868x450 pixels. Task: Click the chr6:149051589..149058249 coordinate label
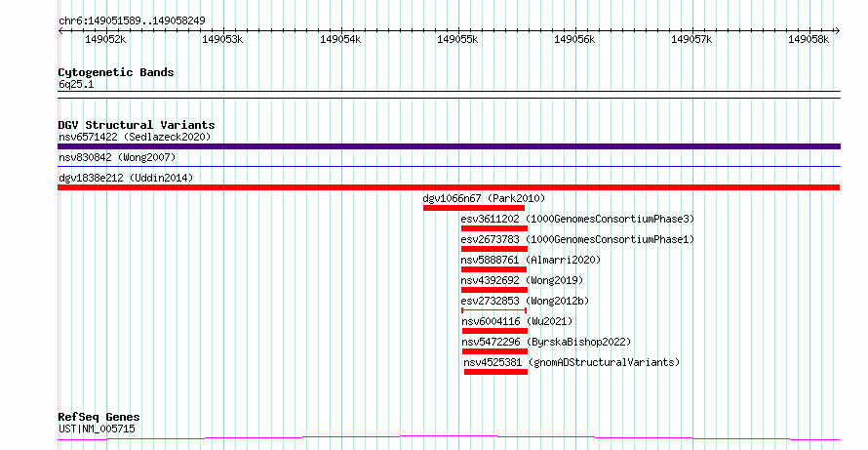(x=132, y=20)
